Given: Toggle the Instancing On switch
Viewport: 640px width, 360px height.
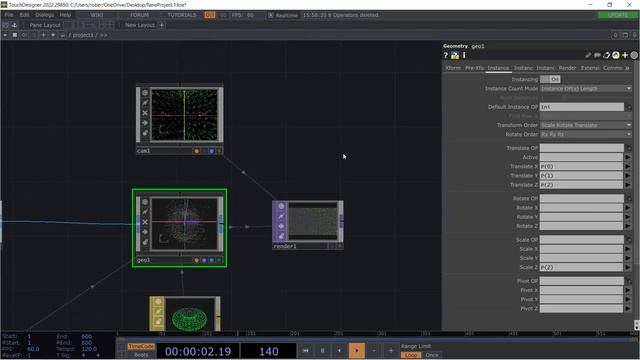Looking at the screenshot, I should tap(550, 79).
